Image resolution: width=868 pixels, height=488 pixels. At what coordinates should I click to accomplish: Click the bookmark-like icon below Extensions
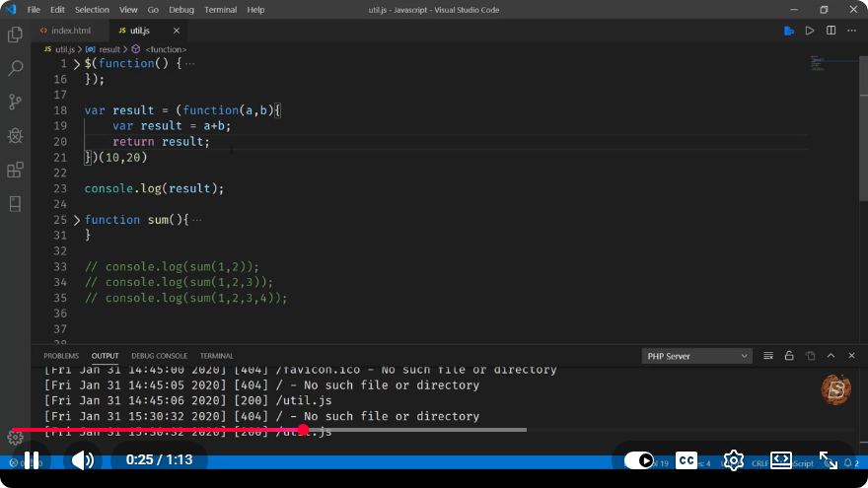(15, 204)
